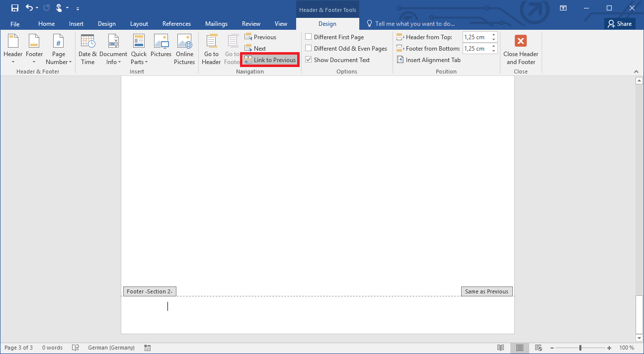Screen dimensions: 644x354
Task: Enable Different Odd & Even Pages
Action: [x=309, y=48]
